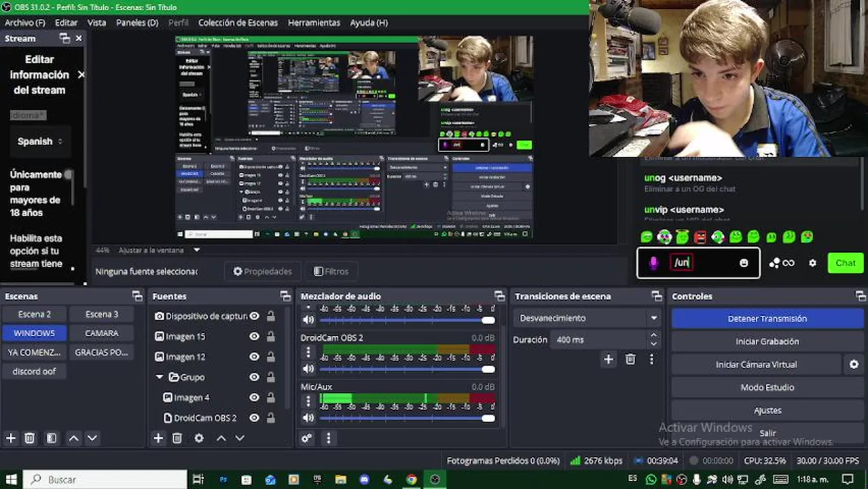Toggle lock on Imagen 15 source
This screenshot has height=489, width=868.
pyautogui.click(x=270, y=337)
